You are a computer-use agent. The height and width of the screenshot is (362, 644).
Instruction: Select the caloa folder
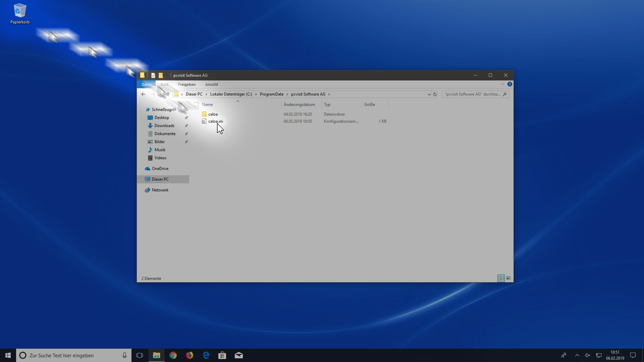point(213,114)
